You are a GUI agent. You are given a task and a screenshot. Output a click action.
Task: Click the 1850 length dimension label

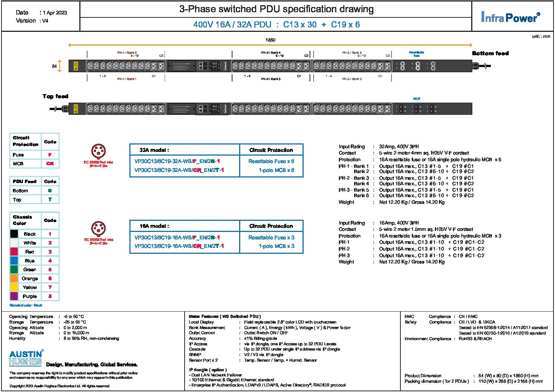[270, 40]
